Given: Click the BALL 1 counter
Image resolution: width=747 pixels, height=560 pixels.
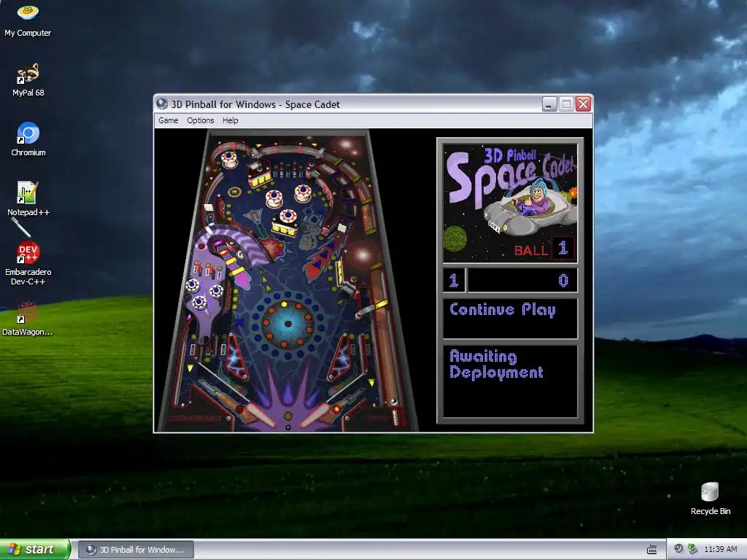Looking at the screenshot, I should 543,249.
